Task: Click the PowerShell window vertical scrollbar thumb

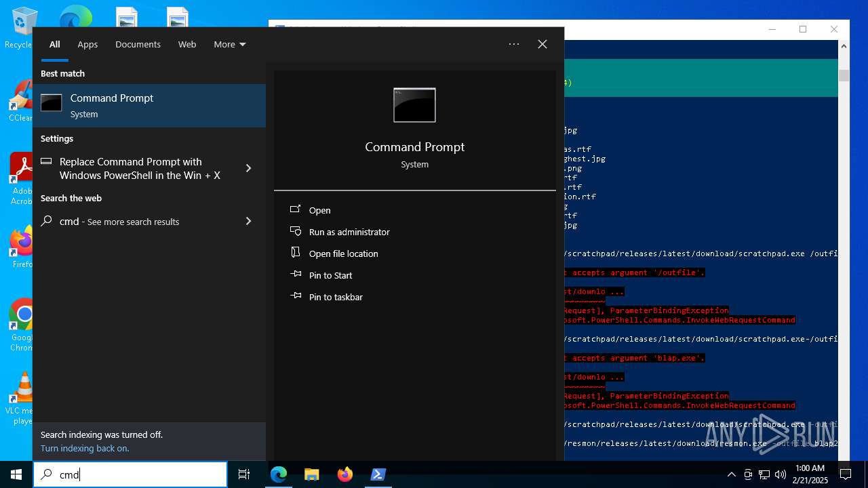Action: tap(844, 75)
